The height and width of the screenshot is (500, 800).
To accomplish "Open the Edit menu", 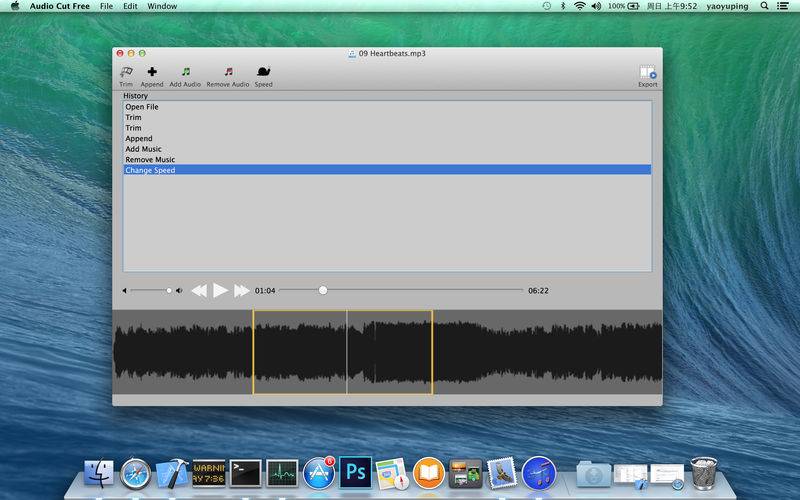I will coord(130,6).
